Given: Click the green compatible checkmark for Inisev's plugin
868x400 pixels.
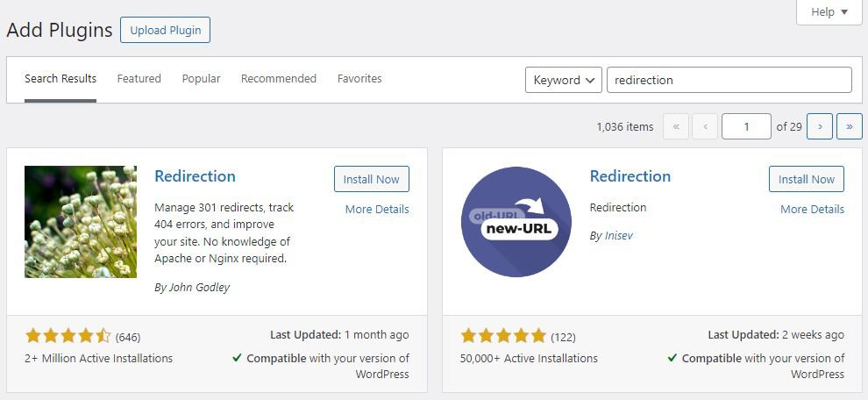Looking at the screenshot, I should (x=672, y=358).
